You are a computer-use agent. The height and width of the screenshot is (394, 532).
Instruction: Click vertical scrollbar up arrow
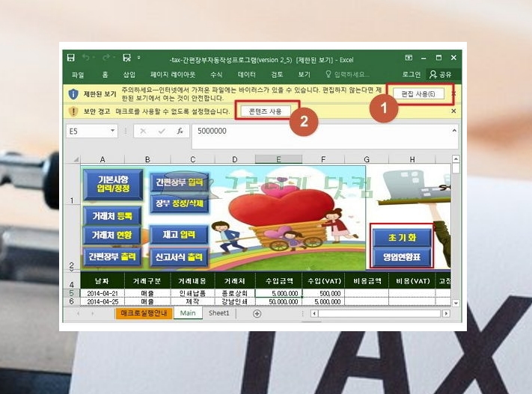(x=456, y=159)
